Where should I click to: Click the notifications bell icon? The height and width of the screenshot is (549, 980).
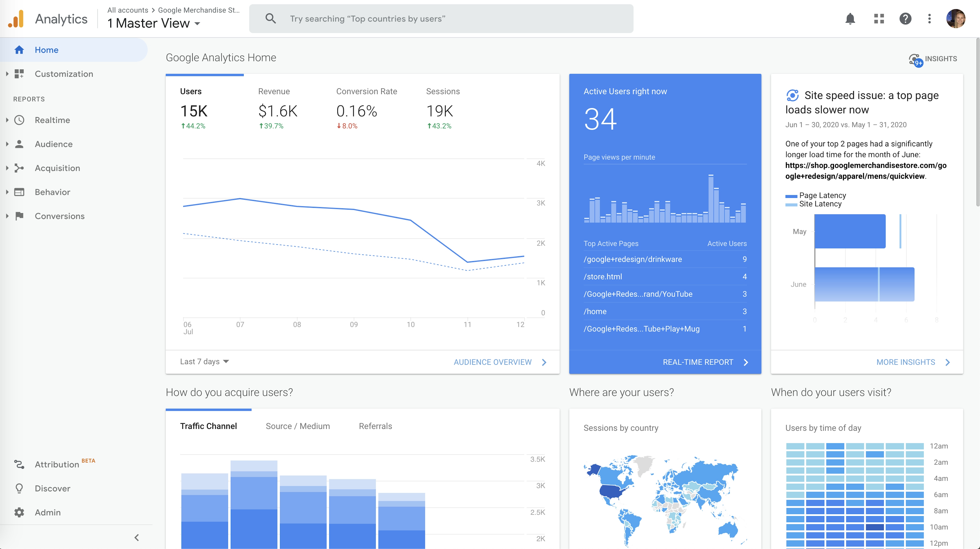tap(850, 19)
